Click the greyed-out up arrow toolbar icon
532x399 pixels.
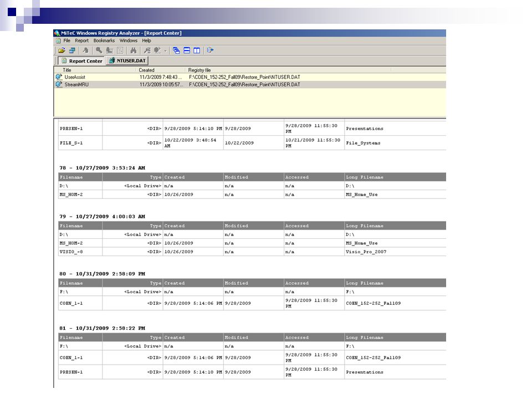point(85,50)
